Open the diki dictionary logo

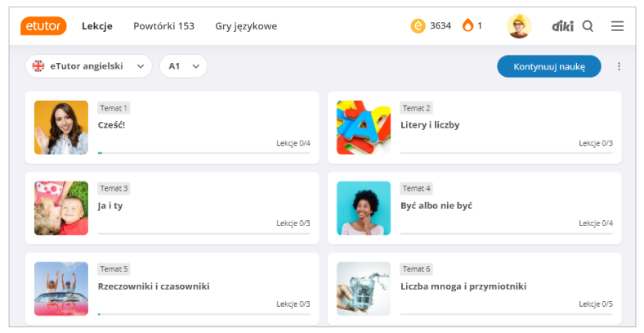562,26
